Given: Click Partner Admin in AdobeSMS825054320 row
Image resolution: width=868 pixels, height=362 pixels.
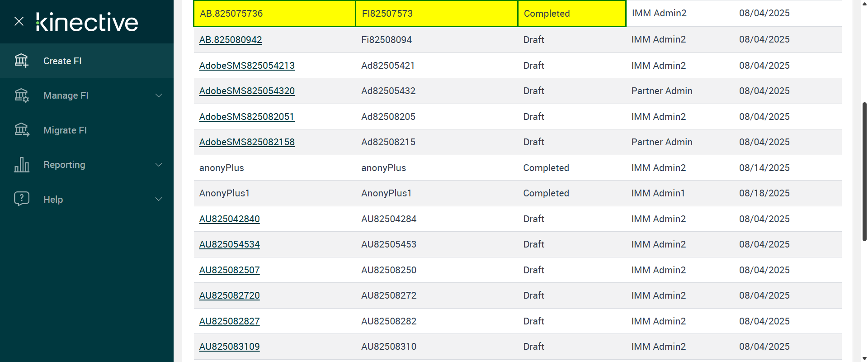Looking at the screenshot, I should [662, 91].
